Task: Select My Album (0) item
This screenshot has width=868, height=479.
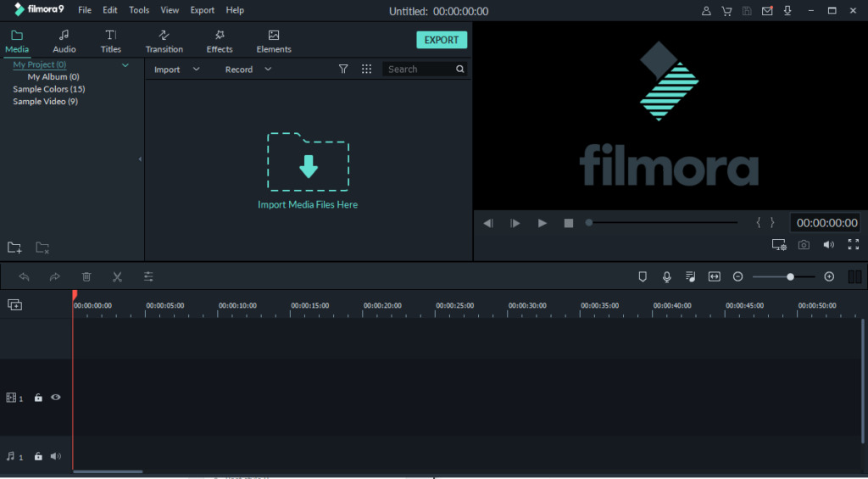Action: [53, 76]
